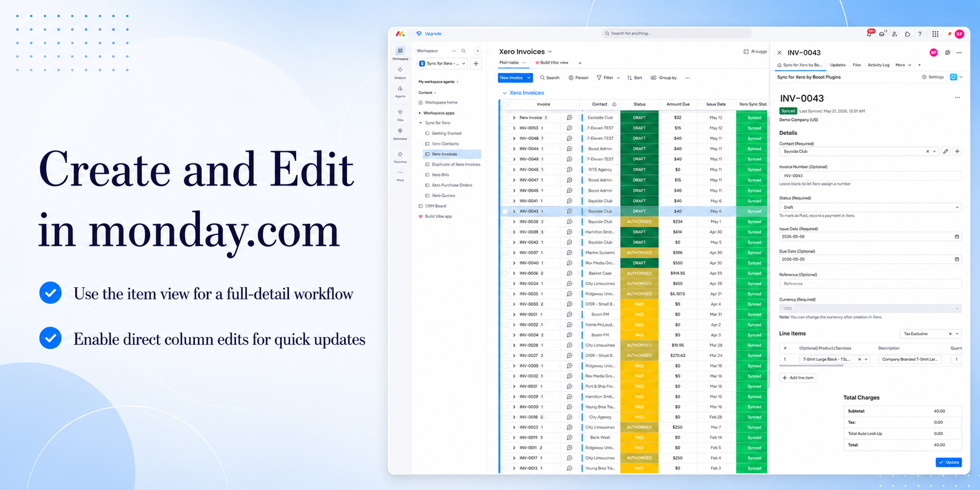Check the box for INV-0045
This screenshot has height=490, width=980.
(505, 169)
